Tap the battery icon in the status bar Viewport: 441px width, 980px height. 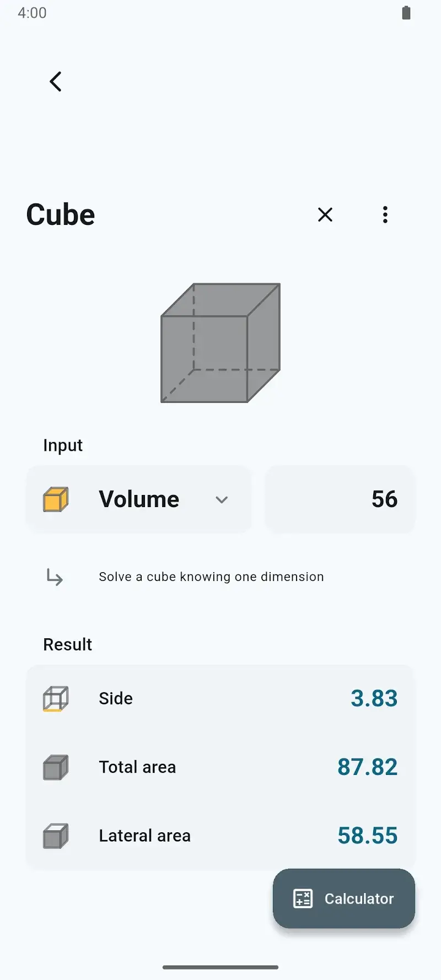point(406,12)
